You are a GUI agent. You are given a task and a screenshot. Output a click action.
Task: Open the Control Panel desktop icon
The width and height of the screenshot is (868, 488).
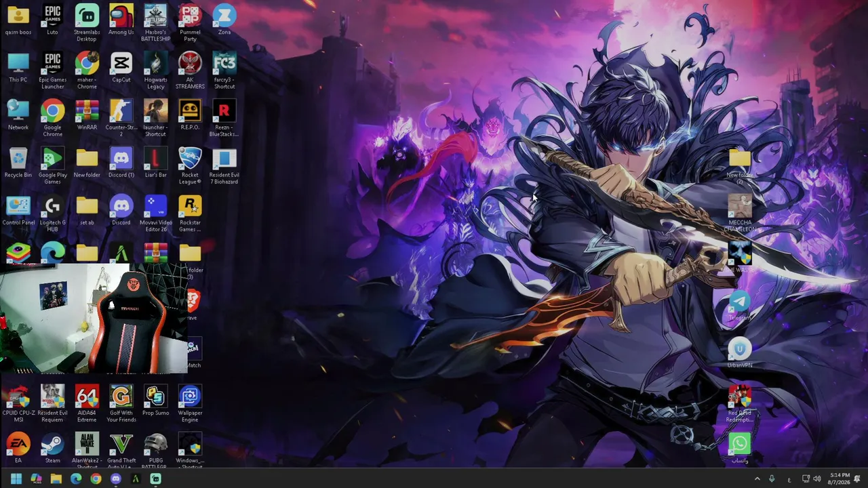(18, 210)
